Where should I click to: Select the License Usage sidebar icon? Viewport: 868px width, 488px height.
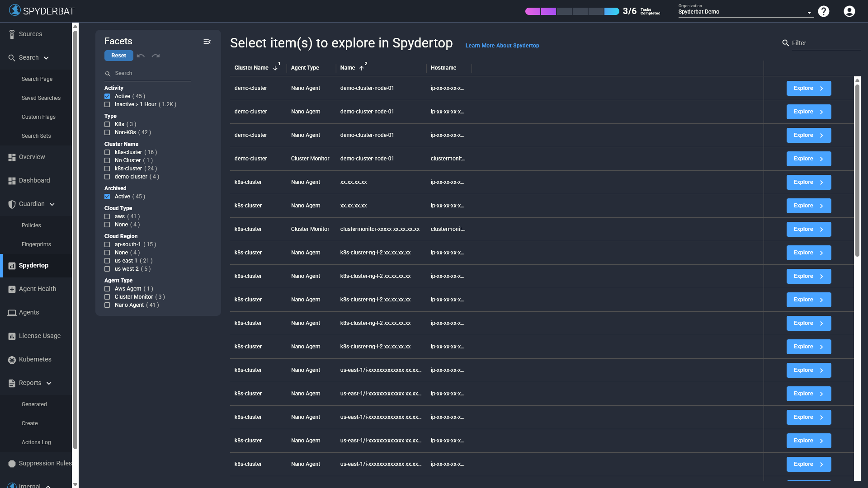(11, 336)
